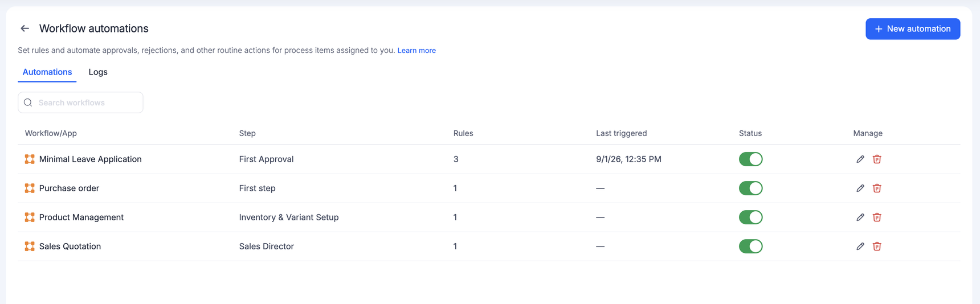Turn off the Purchase order automation toggle
Image resolution: width=980 pixels, height=304 pixels.
[750, 188]
